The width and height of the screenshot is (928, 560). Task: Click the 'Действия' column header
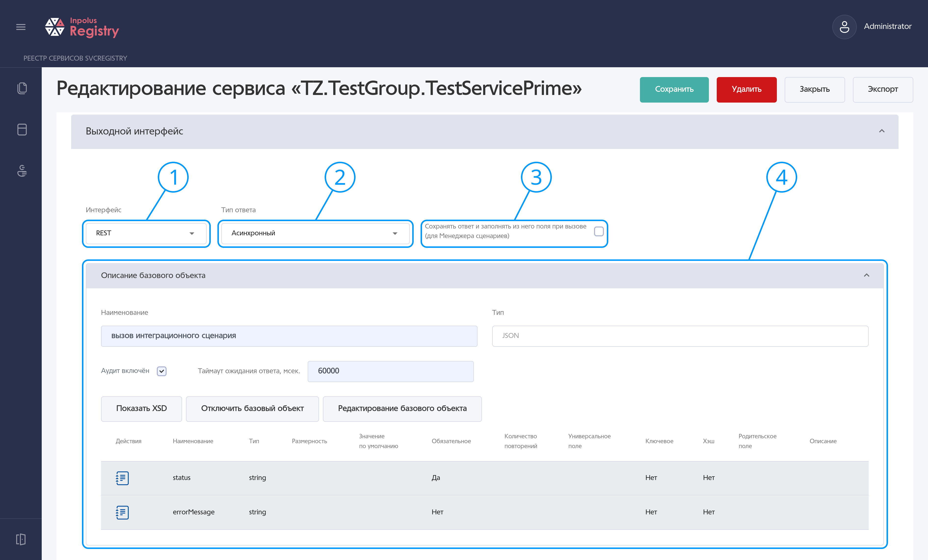point(128,441)
